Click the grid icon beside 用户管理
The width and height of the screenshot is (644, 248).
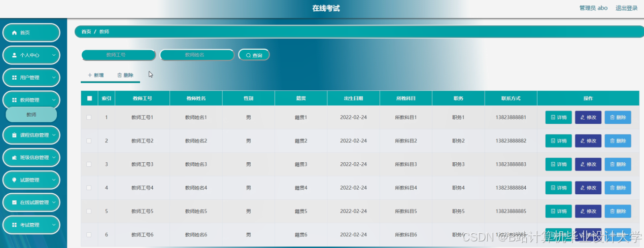[14, 78]
